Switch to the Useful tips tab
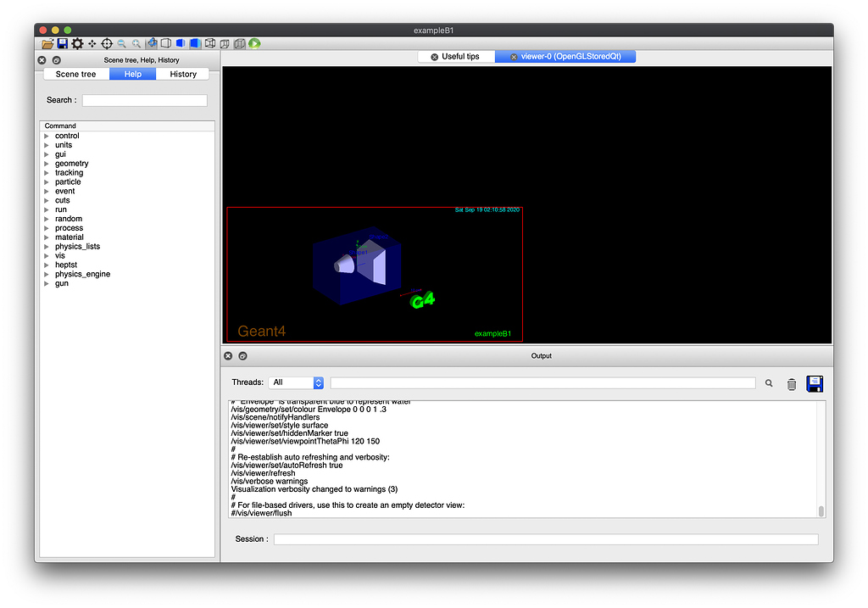The width and height of the screenshot is (868, 608). [x=455, y=57]
